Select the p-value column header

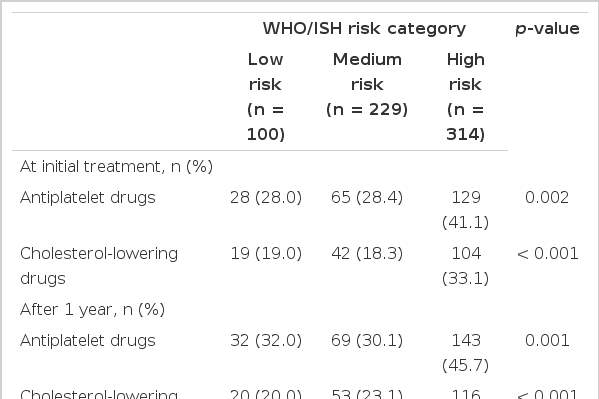click(x=547, y=29)
